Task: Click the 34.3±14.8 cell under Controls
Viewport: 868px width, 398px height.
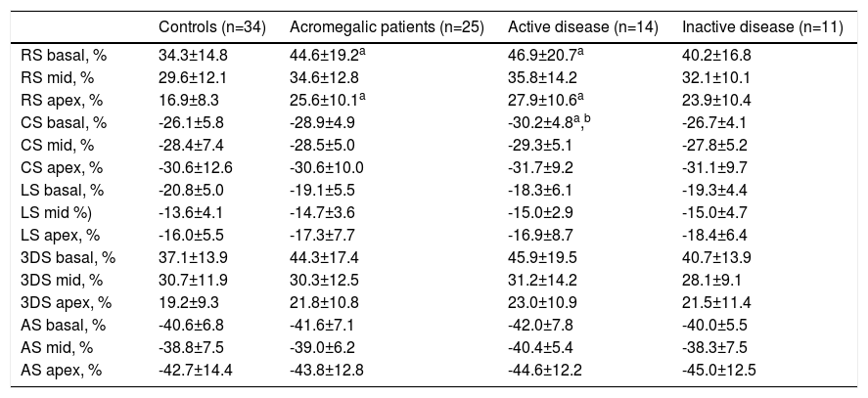Action: click(193, 58)
